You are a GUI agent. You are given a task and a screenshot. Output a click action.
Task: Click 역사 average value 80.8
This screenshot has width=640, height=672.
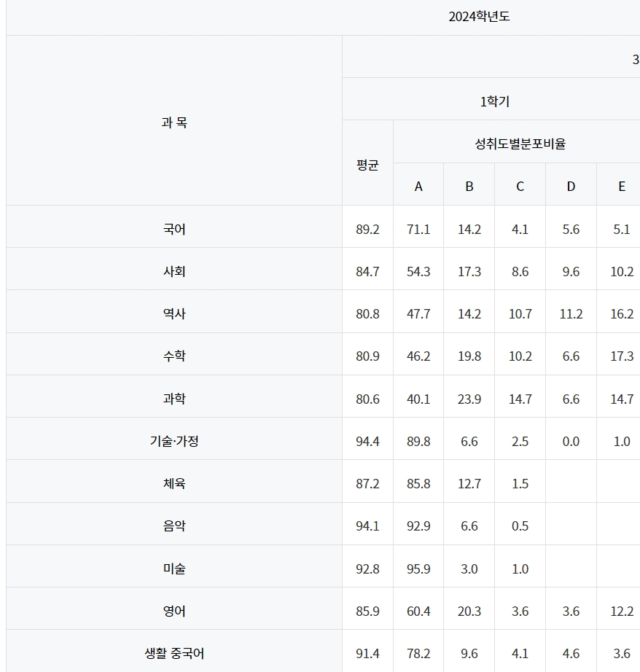coord(367,313)
